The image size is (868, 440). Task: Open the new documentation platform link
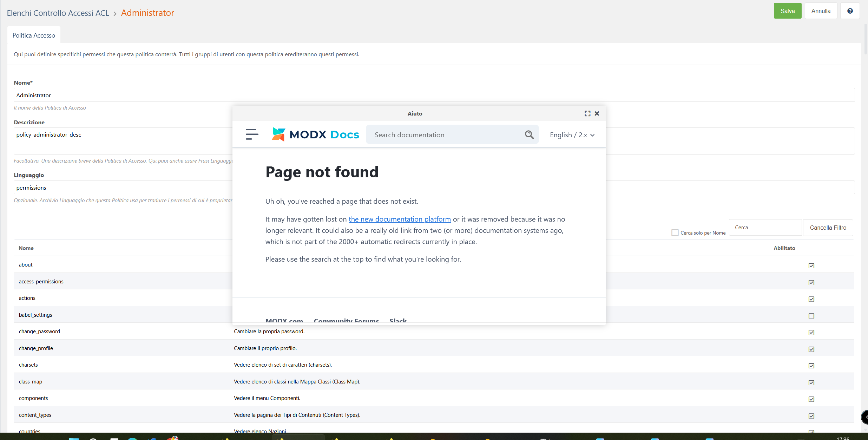pyautogui.click(x=400, y=219)
